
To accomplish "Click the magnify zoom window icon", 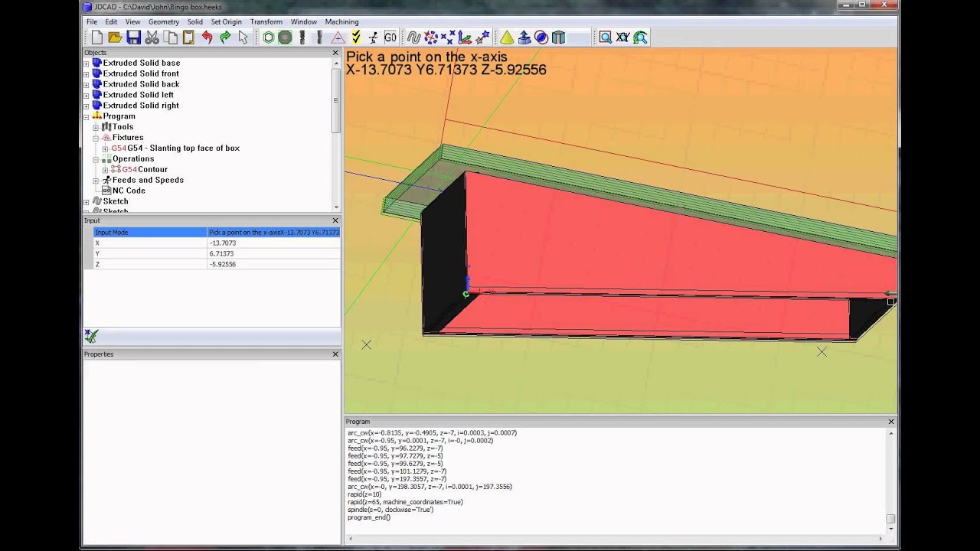I will pos(606,37).
